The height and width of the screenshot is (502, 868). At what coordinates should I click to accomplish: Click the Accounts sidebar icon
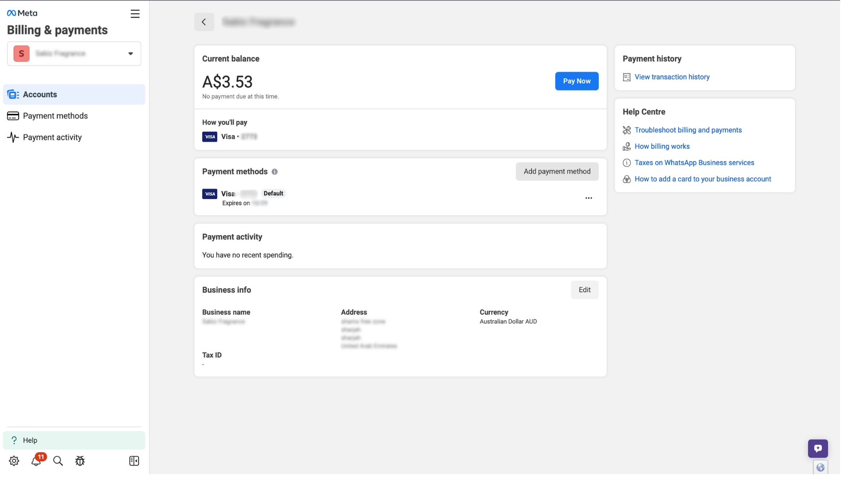[13, 94]
